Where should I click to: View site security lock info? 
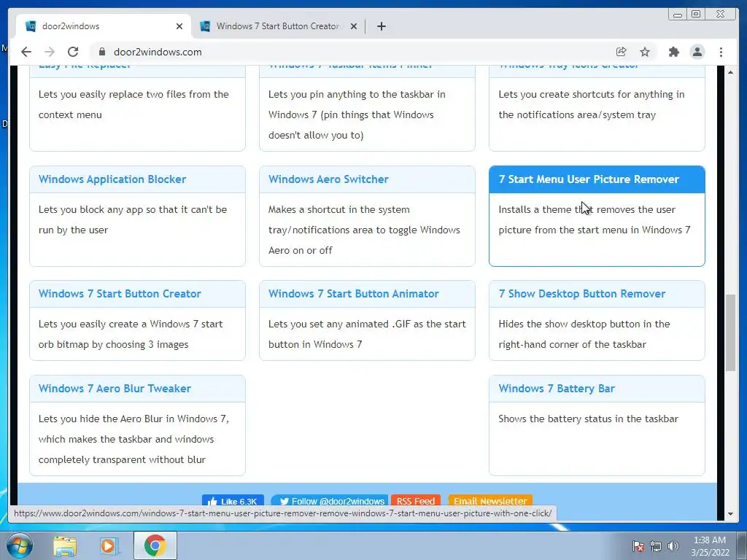pyautogui.click(x=101, y=52)
